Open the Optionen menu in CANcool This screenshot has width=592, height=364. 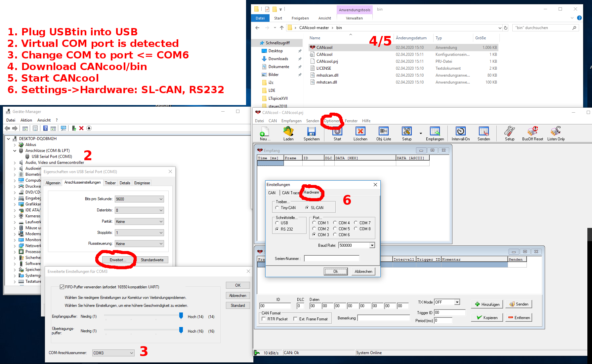click(x=332, y=121)
